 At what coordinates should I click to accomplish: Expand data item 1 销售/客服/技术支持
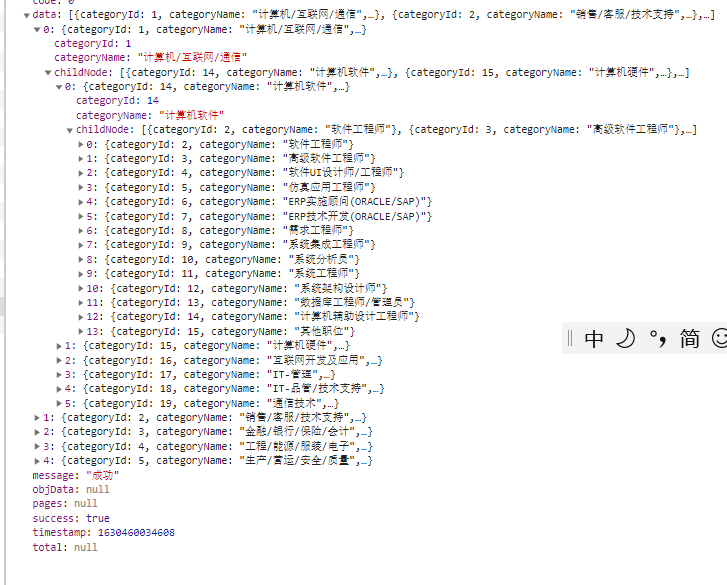pyautogui.click(x=37, y=418)
